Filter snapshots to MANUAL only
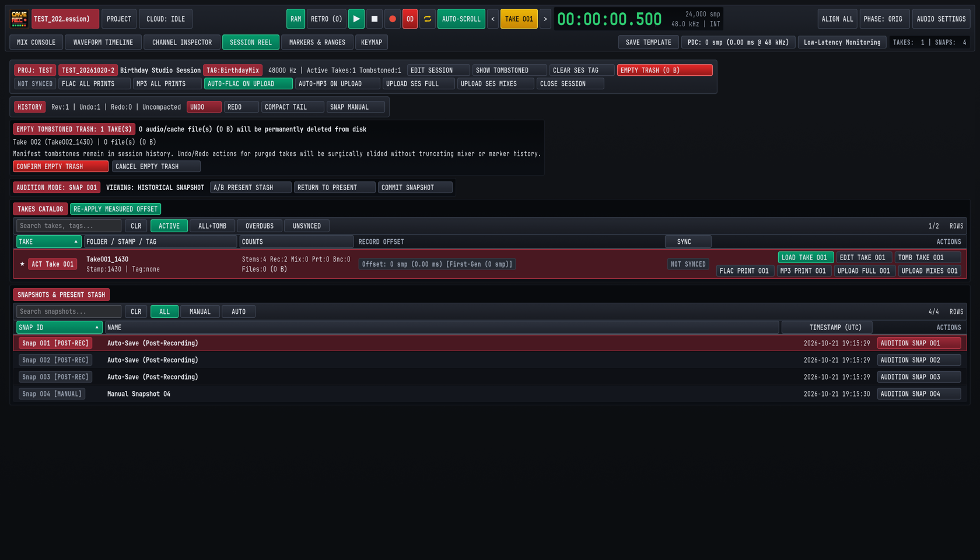The height and width of the screenshot is (560, 980). 200,311
